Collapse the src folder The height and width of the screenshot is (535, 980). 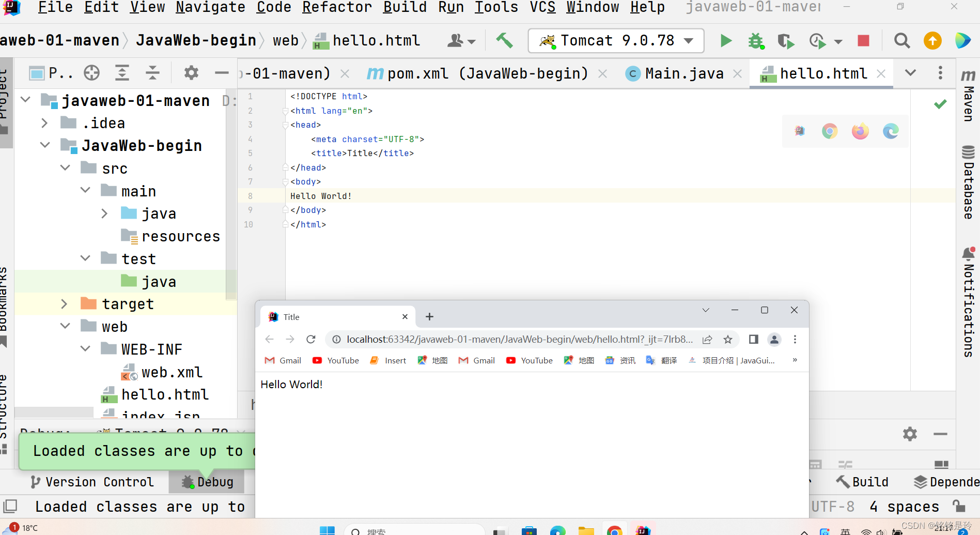[x=65, y=168]
